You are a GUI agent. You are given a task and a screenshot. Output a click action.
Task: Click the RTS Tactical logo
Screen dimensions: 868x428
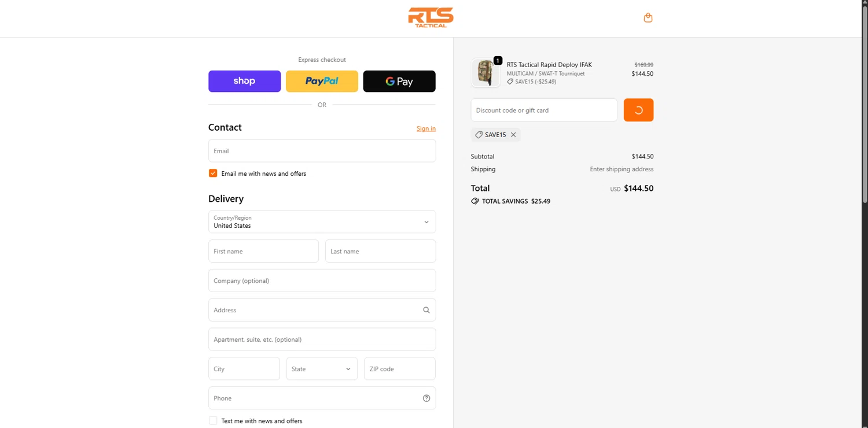[431, 17]
